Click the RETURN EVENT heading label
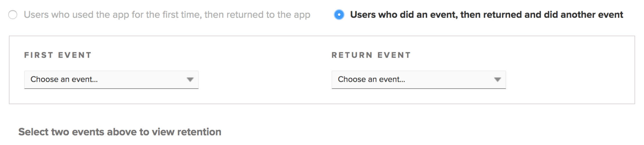Image resolution: width=644 pixels, height=145 pixels. coord(371,55)
